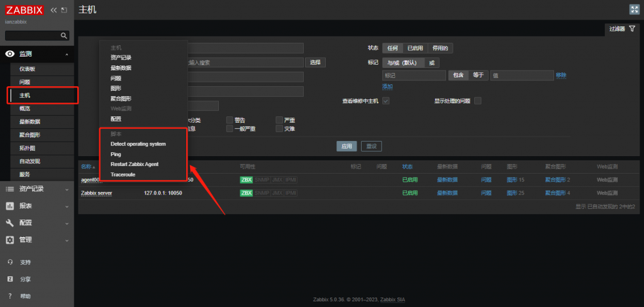Click the magnifier search icon in sidebar
This screenshot has height=307, width=644.
64,36
